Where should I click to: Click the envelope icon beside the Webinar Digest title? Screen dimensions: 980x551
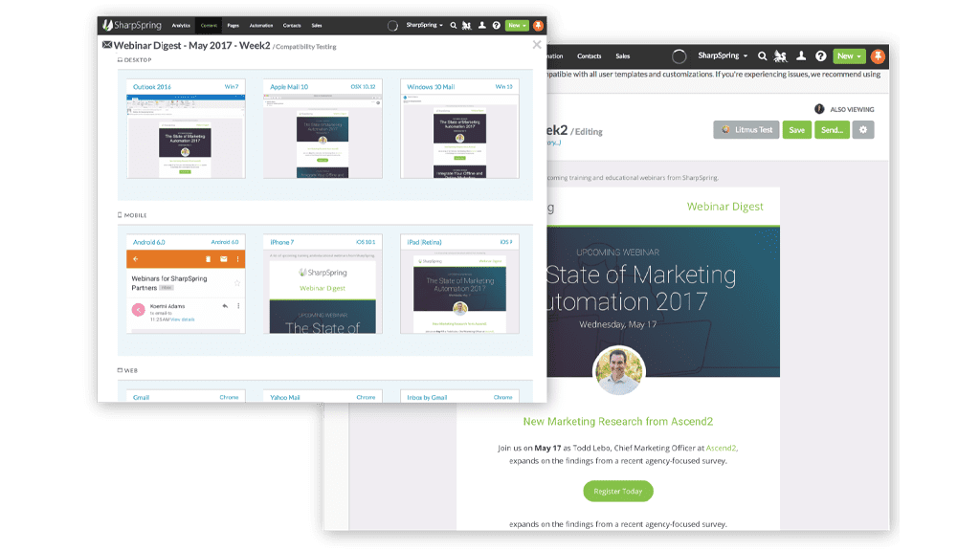pos(107,45)
